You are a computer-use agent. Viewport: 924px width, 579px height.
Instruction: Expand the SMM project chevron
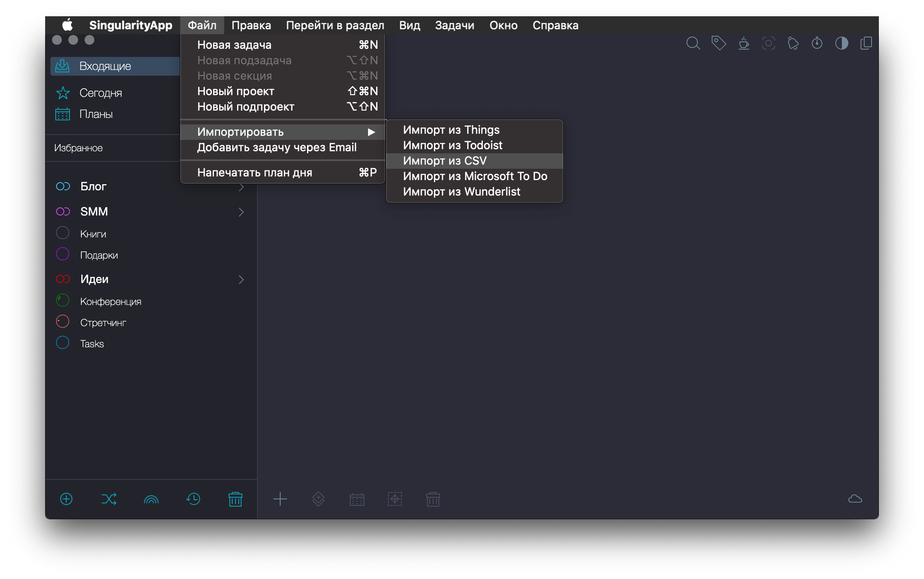(x=241, y=212)
